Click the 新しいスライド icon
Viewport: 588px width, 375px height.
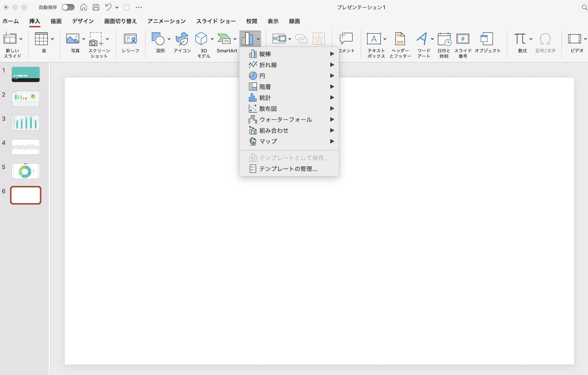[x=10, y=39]
